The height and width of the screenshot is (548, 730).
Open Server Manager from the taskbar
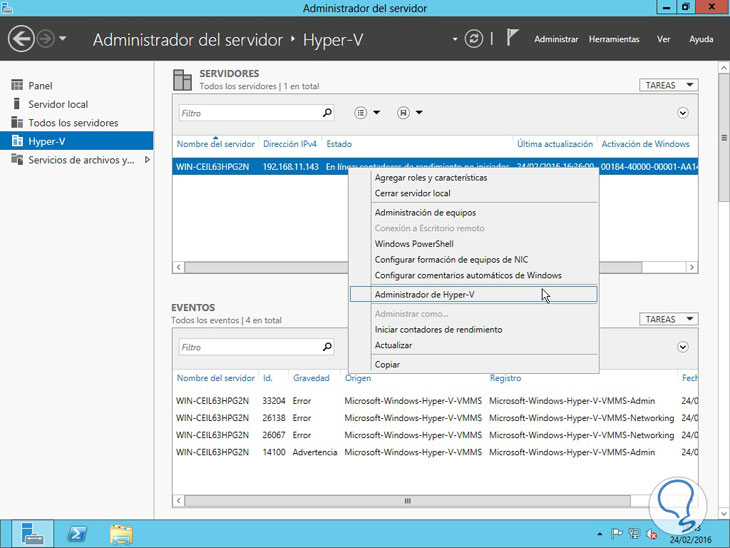[33, 534]
